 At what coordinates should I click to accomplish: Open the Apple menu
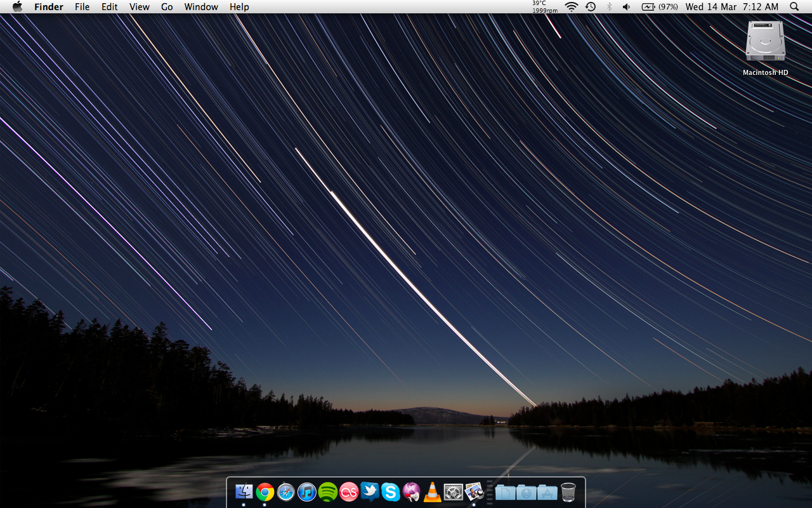click(x=17, y=6)
